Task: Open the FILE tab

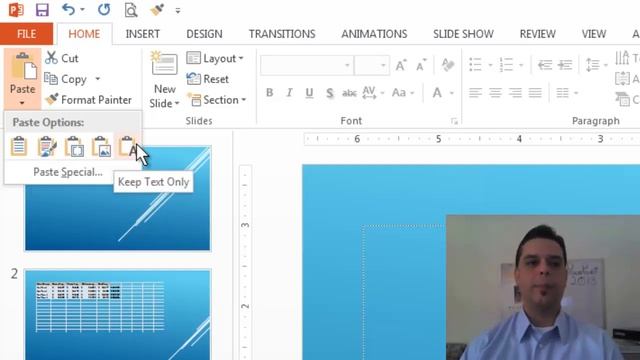Action: pos(27,34)
